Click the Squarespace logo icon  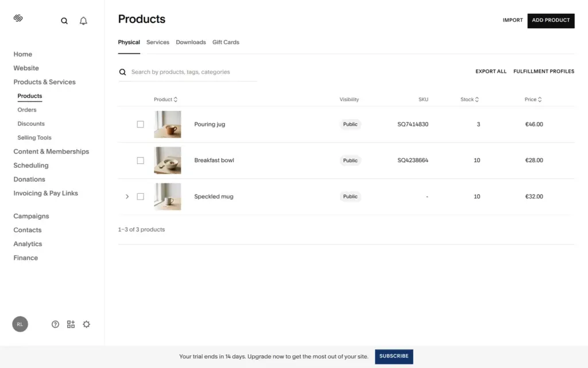[x=18, y=18]
